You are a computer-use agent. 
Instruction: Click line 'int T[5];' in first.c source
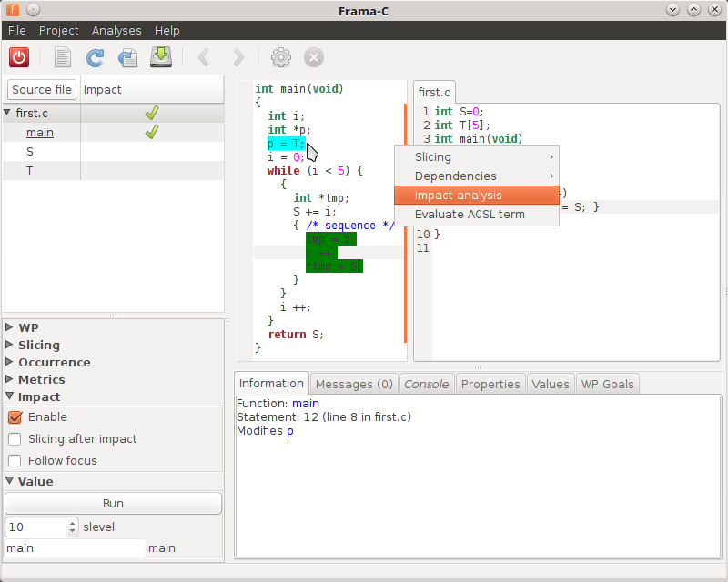[462, 125]
